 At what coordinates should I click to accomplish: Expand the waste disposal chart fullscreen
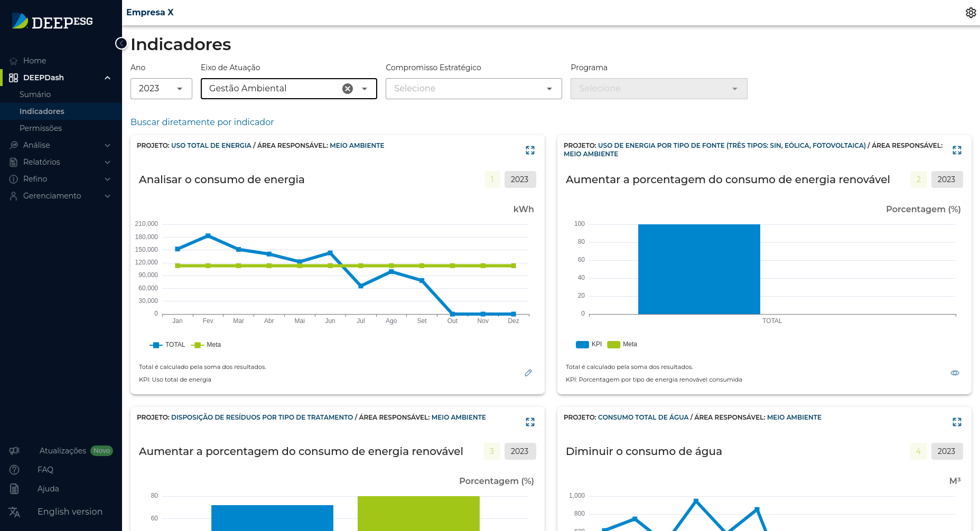click(x=530, y=422)
